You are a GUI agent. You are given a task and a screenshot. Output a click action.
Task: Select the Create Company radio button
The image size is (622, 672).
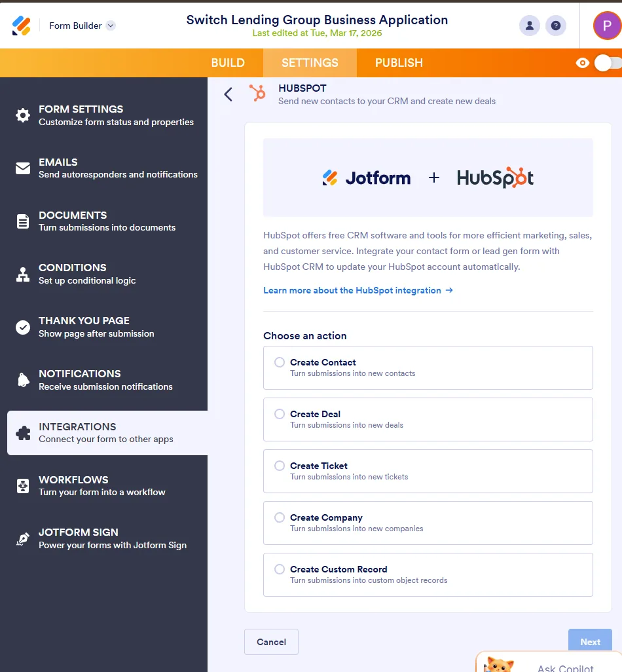(280, 517)
